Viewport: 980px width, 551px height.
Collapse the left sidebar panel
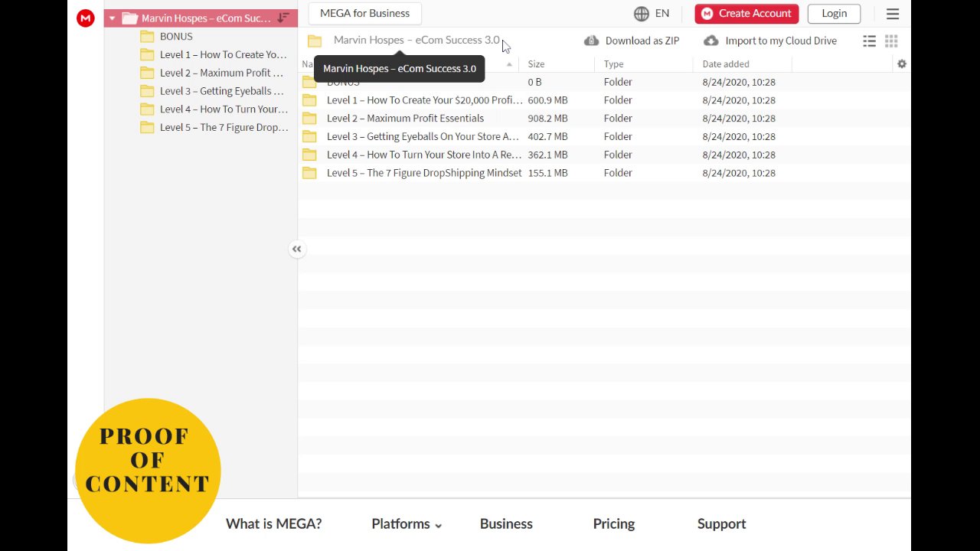pyautogui.click(x=297, y=249)
